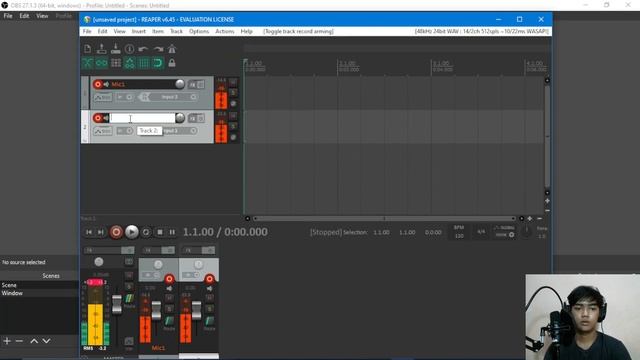Toggle auto-crossfade toolbar icon

point(87,63)
